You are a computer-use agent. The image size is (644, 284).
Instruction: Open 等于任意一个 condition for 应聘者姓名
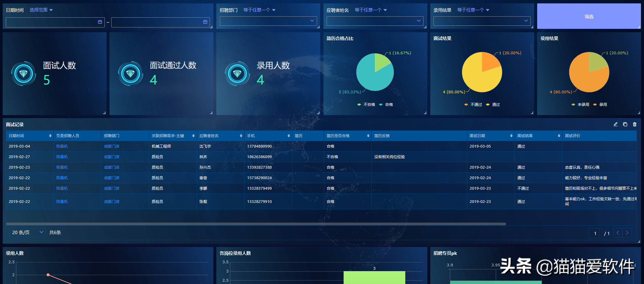371,10
